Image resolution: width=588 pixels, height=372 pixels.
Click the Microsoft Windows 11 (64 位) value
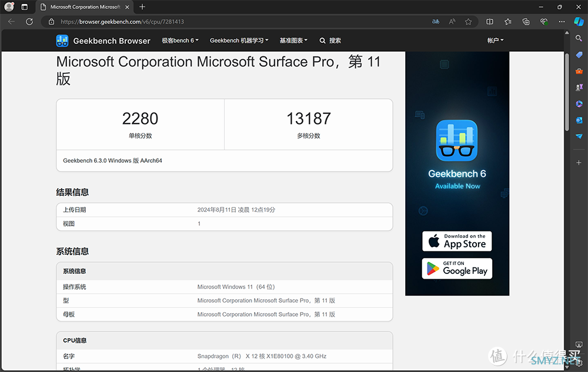[236, 287]
